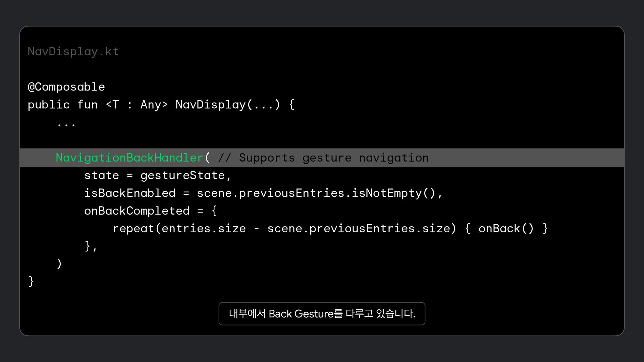Click the isBackEnabled parameter name

129,193
